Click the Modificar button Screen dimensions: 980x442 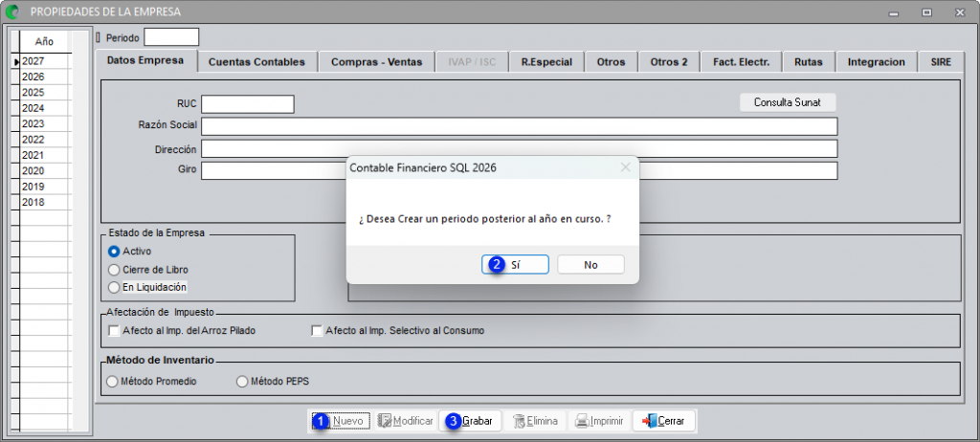(x=406, y=421)
